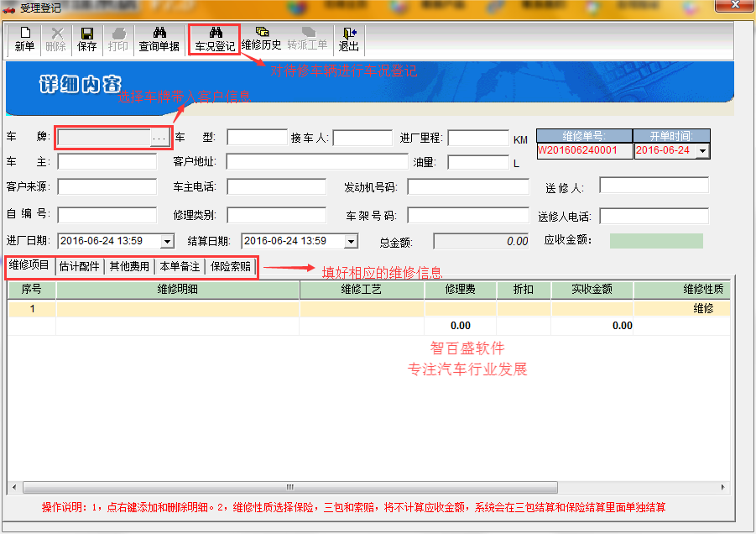Click the 转派工单 dispatch toolbar icon
756x534 pixels.
click(308, 39)
